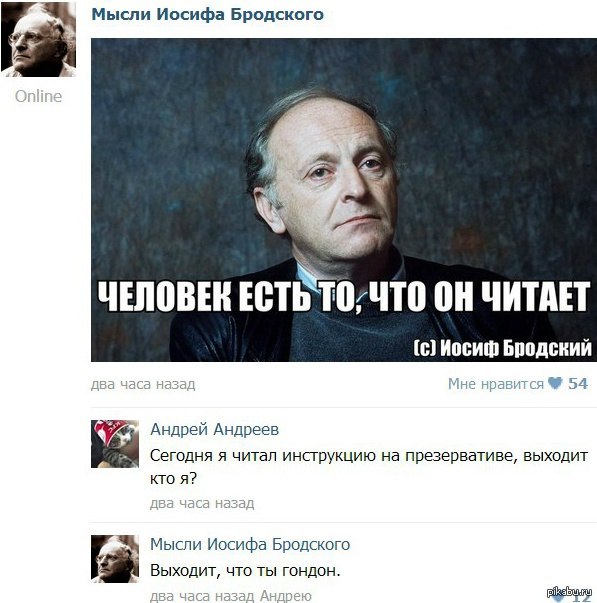Screen dimensions: 597x603
Task: Click the reply's два часа назад timestamp
Action: click(202, 596)
